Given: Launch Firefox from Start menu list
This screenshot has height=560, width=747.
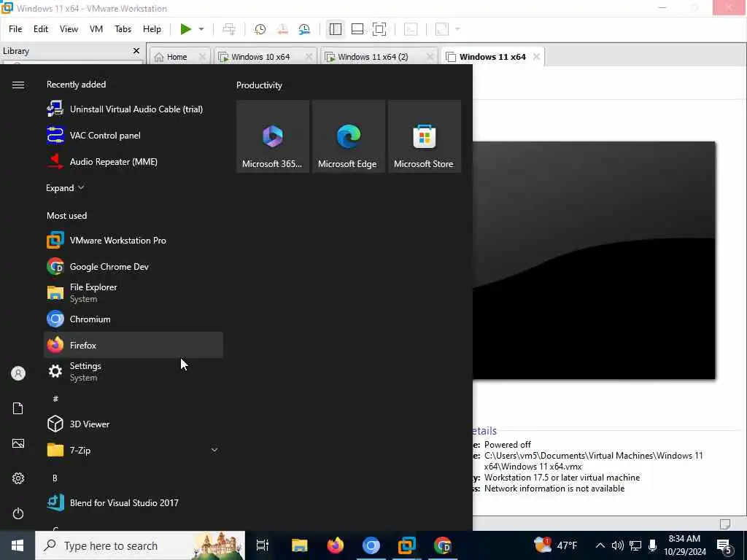Looking at the screenshot, I should [x=133, y=345].
